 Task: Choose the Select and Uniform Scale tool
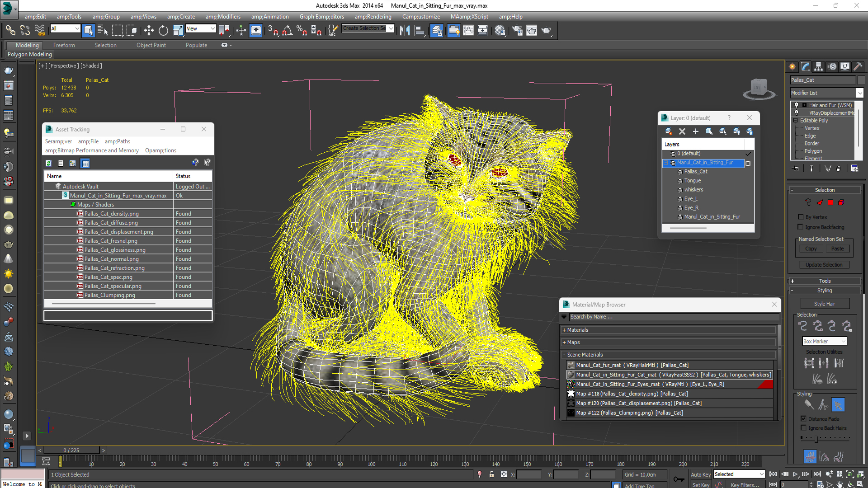178,30
